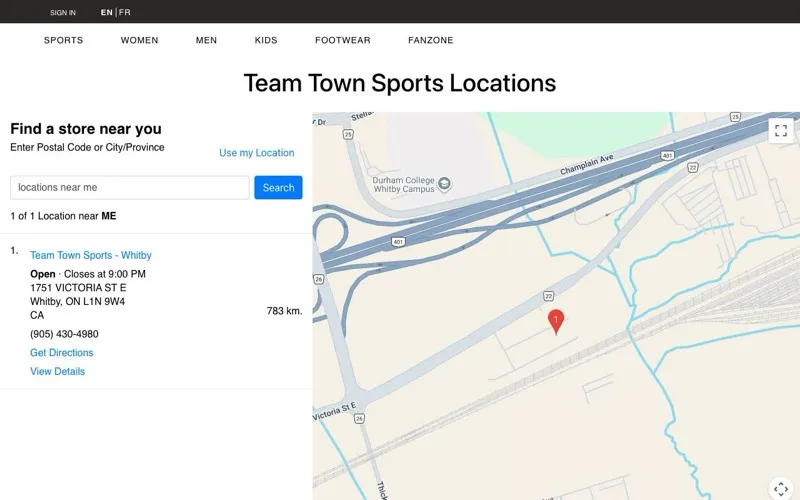Switch site language to EN
The height and width of the screenshot is (500, 800).
pyautogui.click(x=107, y=12)
